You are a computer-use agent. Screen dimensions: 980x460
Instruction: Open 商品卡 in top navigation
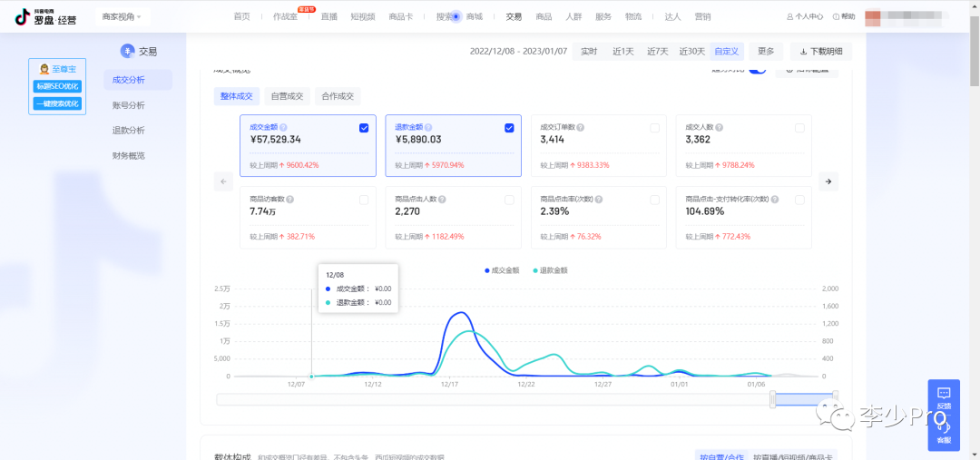400,17
